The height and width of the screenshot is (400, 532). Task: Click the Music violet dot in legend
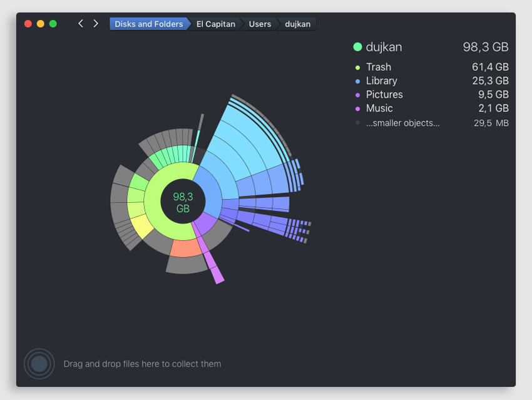pyautogui.click(x=358, y=109)
